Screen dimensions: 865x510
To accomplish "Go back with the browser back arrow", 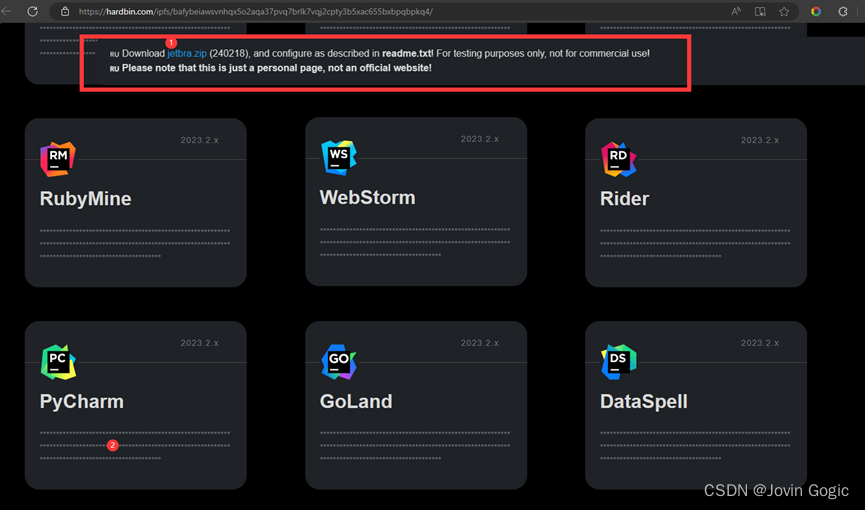I will (x=6, y=11).
